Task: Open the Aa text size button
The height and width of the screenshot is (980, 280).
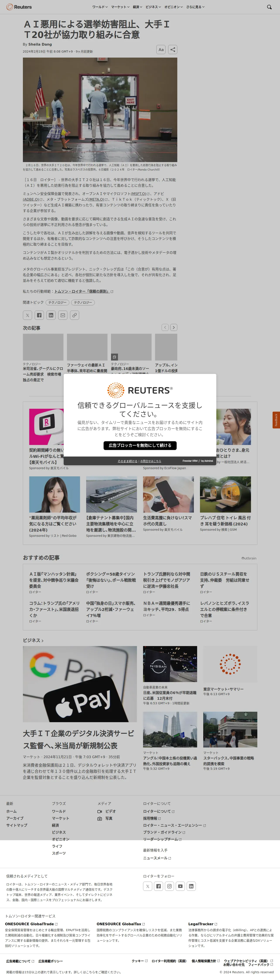Action: [161, 50]
